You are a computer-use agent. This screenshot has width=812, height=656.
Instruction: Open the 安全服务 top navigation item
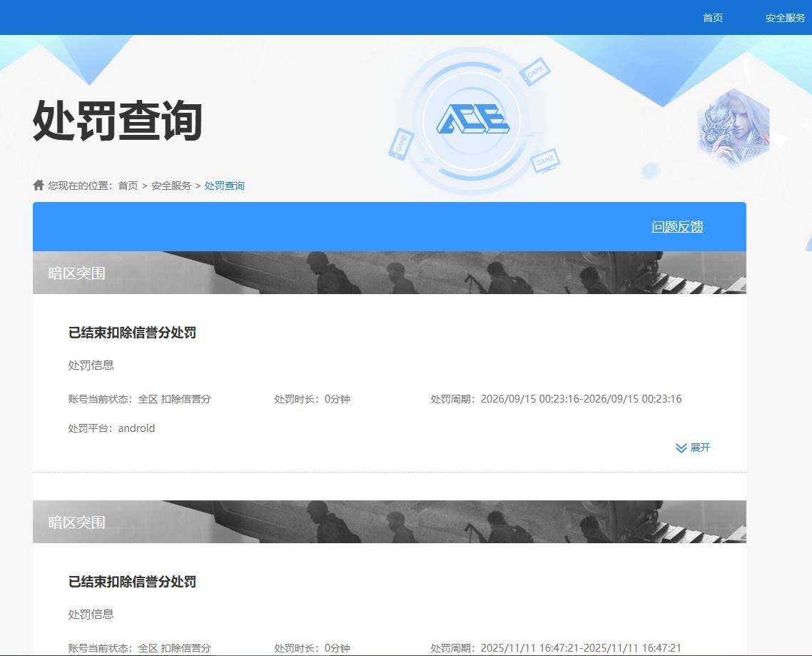pos(786,18)
